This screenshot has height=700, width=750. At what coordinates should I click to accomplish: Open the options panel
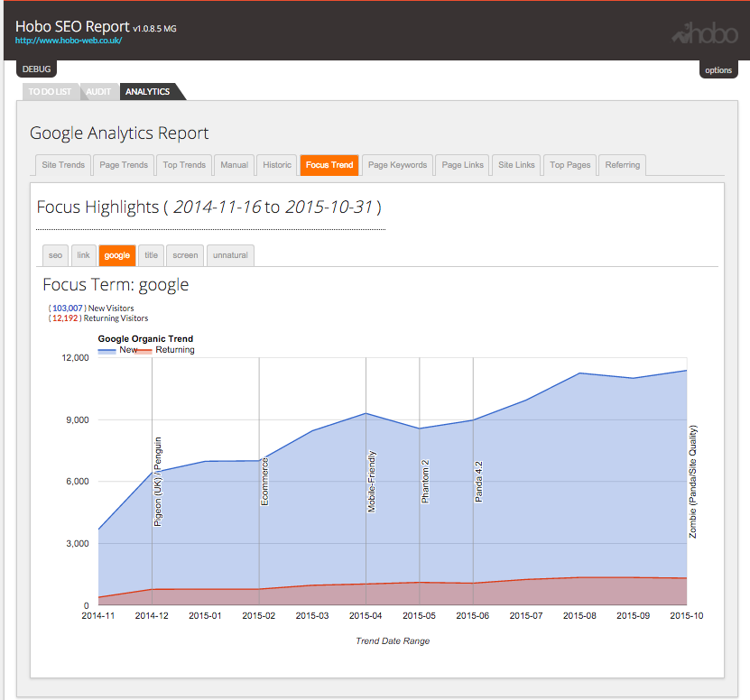718,70
